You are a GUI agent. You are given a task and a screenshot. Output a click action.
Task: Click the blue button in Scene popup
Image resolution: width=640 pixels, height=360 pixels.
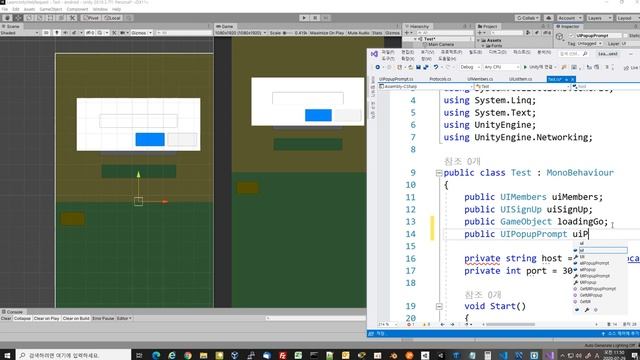(150, 139)
